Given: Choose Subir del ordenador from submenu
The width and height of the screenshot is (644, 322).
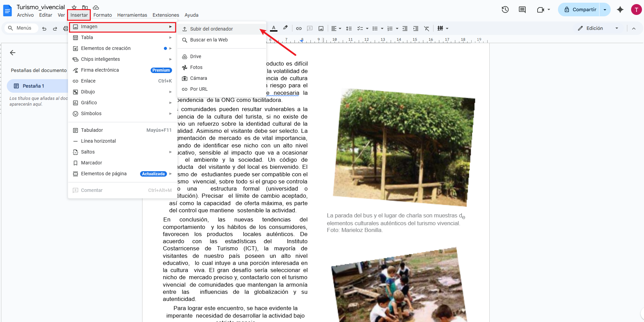Looking at the screenshot, I should (211, 29).
